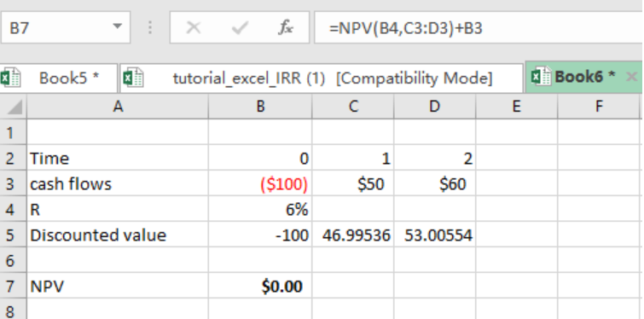Select column E header
The height and width of the screenshot is (319, 644).
pyautogui.click(x=516, y=107)
